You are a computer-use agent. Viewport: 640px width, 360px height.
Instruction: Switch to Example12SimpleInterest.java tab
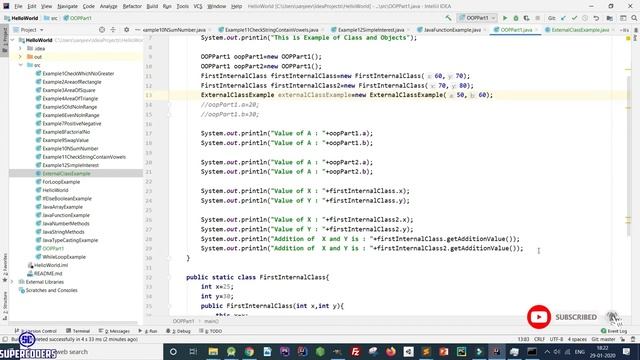pos(371,30)
